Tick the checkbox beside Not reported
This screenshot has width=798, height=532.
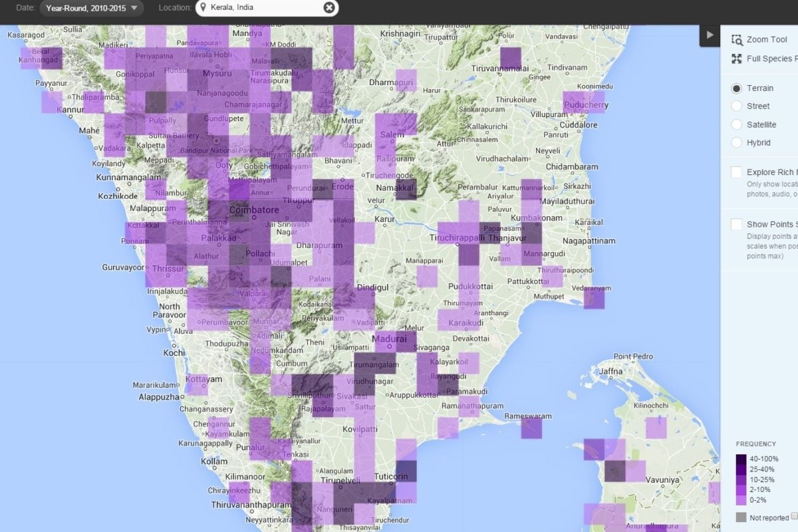(794, 516)
